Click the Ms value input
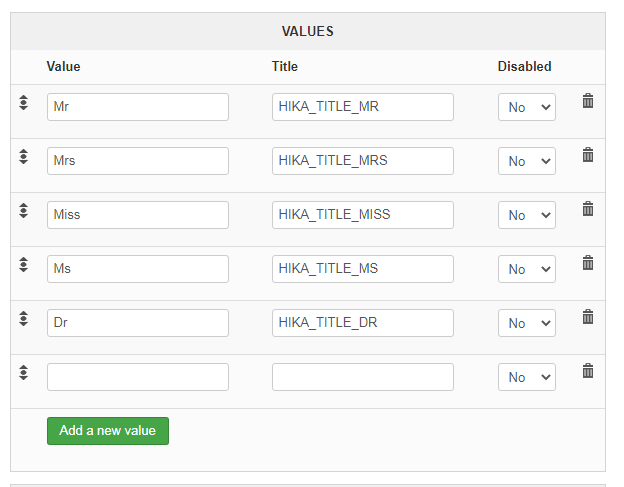Viewport: 624px width, 487px height. pyautogui.click(x=138, y=269)
